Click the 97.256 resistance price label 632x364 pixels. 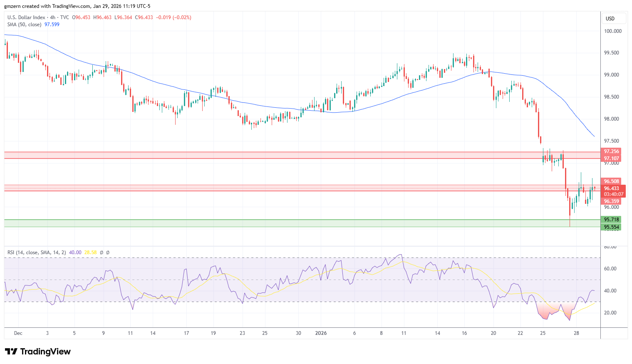pyautogui.click(x=612, y=151)
